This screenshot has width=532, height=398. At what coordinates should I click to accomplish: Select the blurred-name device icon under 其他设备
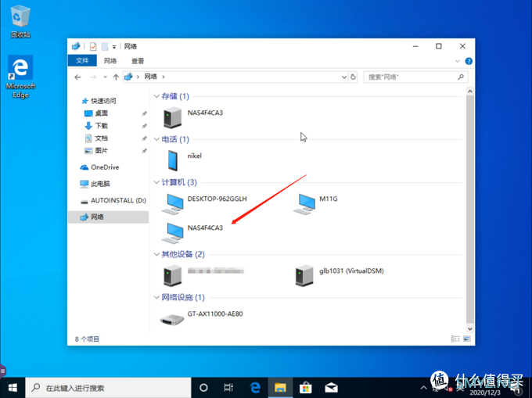point(172,275)
